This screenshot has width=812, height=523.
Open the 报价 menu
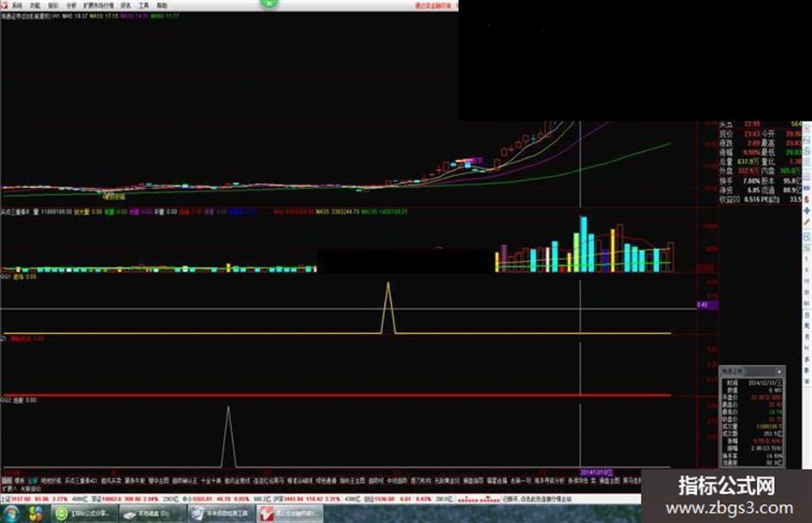coord(53,5)
